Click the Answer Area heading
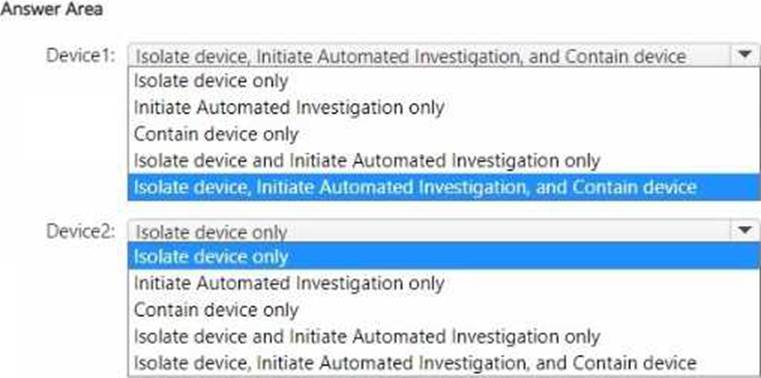Image resolution: width=761 pixels, height=378 pixels. click(51, 9)
